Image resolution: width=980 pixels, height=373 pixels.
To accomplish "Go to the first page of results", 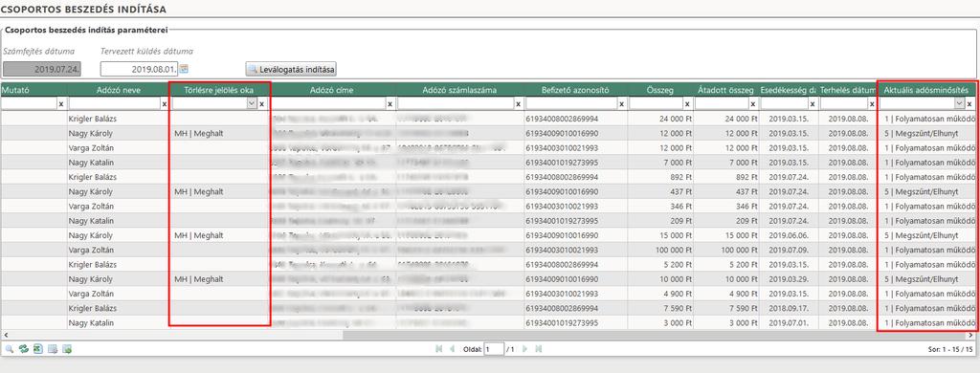I will pyautogui.click(x=439, y=349).
